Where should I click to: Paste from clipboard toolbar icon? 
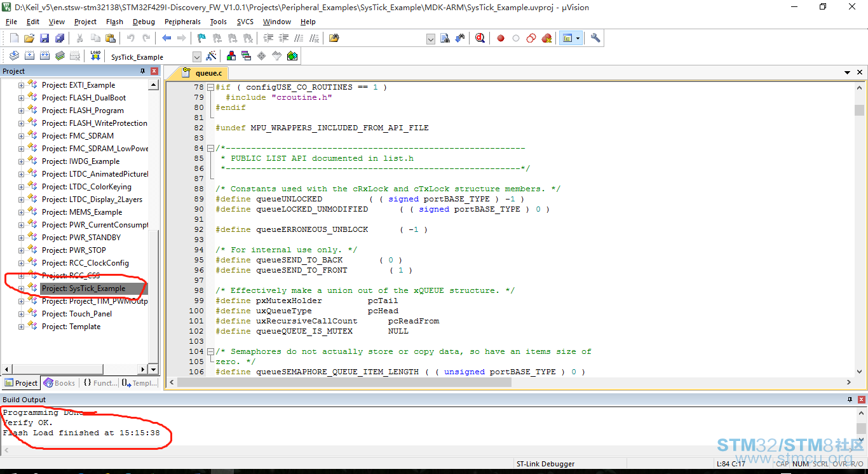pos(111,38)
